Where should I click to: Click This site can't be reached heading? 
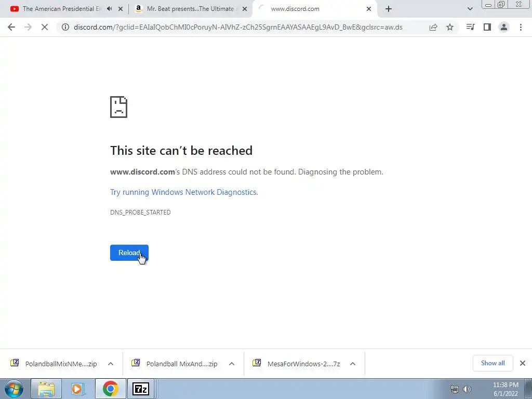[181, 150]
